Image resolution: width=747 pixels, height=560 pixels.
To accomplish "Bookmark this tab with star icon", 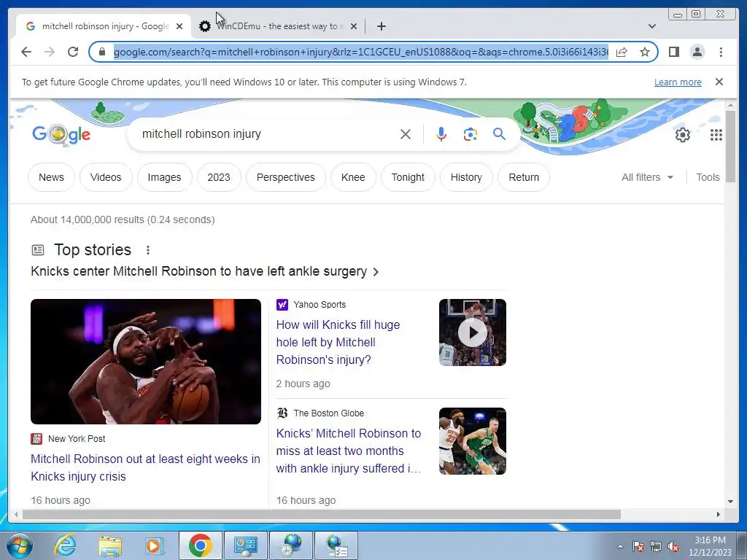I will tap(645, 52).
